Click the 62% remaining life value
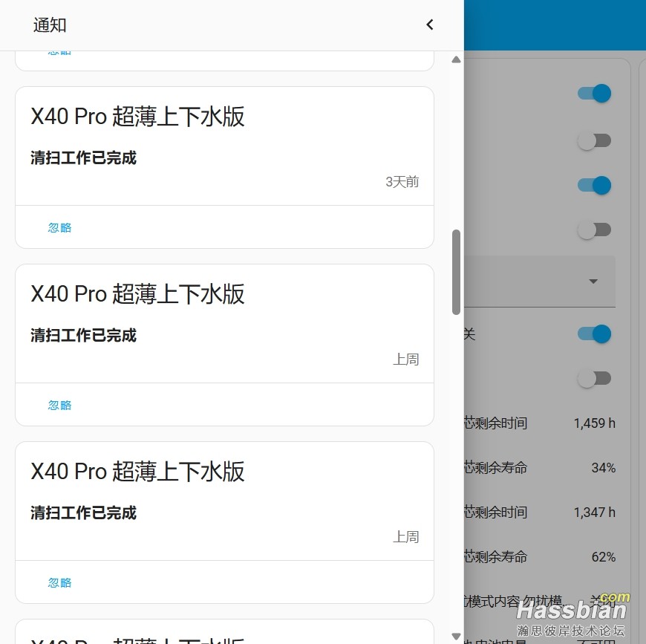 coord(604,556)
